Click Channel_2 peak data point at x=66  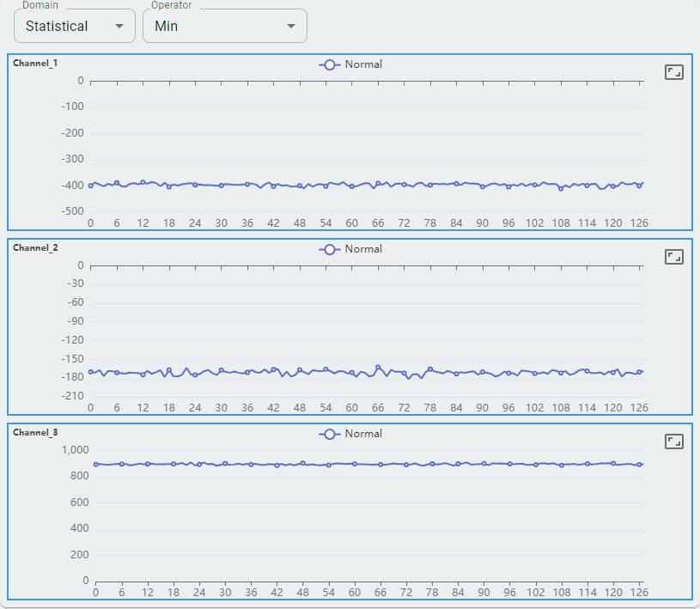[378, 367]
